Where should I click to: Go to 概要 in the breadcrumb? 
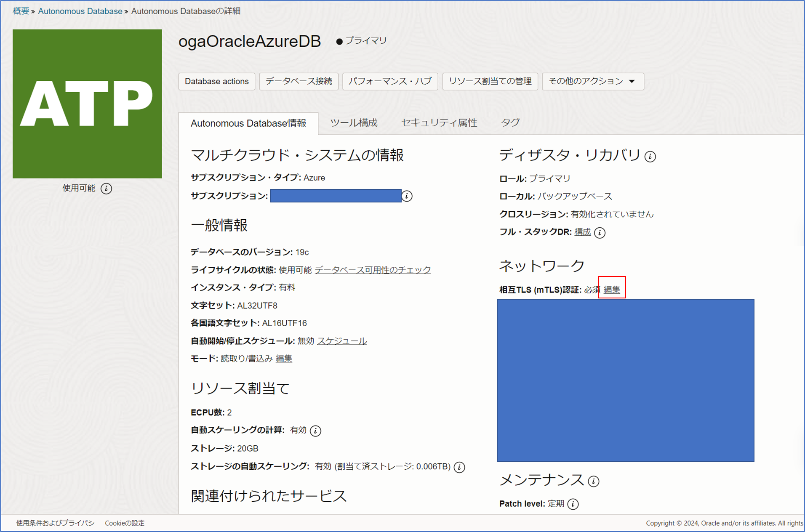pos(21,11)
